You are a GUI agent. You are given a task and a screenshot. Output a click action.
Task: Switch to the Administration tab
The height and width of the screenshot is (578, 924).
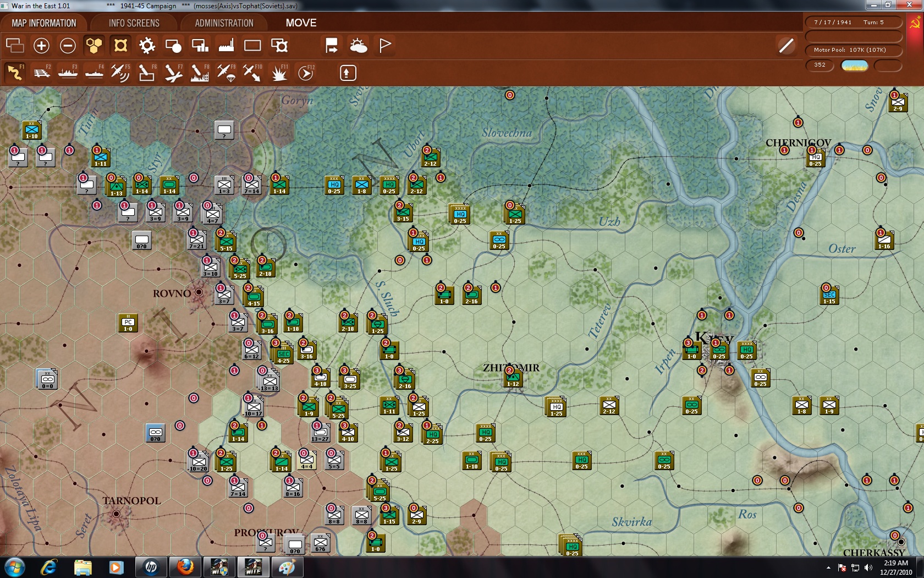click(x=222, y=23)
